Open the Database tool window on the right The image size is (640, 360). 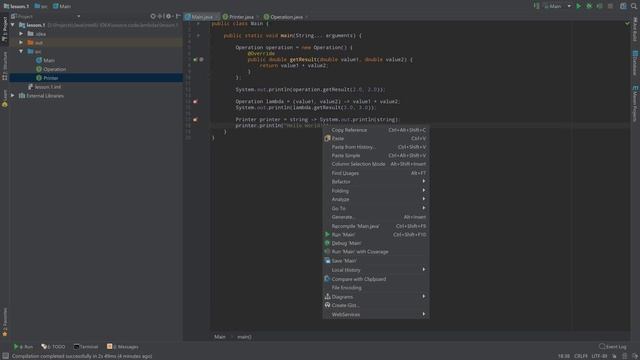pos(635,63)
